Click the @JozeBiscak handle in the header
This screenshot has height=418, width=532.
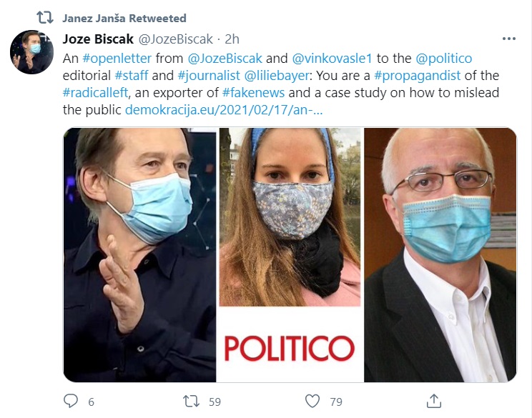(x=176, y=39)
